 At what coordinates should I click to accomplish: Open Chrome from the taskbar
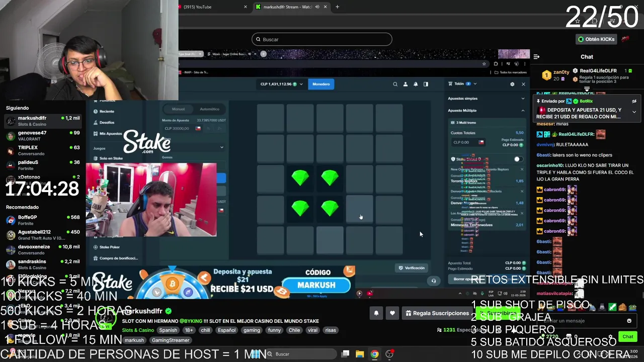click(x=375, y=354)
